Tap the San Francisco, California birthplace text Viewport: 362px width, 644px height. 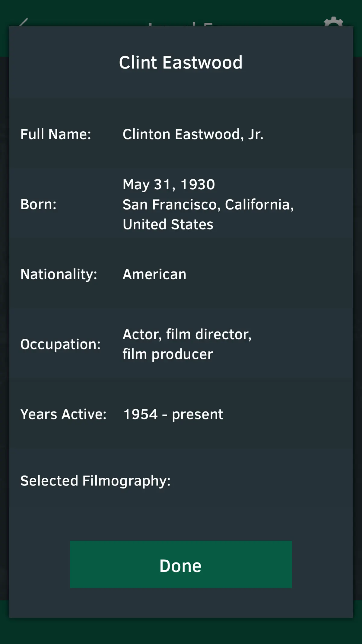tap(208, 204)
